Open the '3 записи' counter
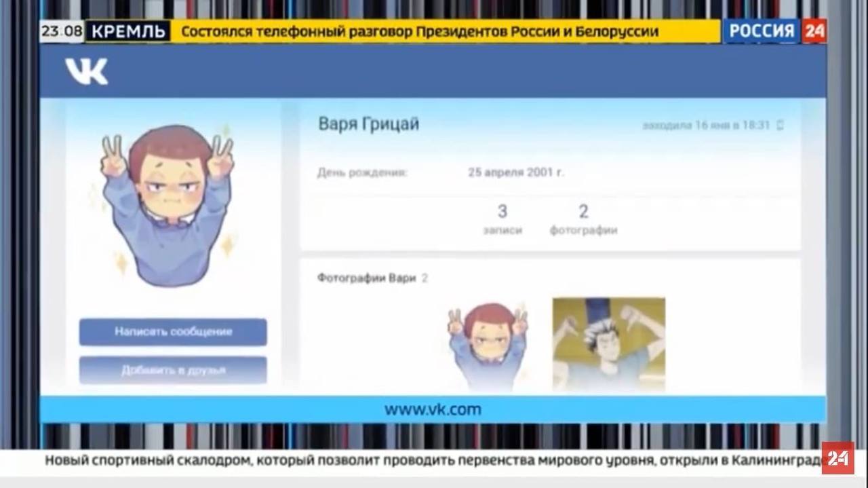 tap(502, 219)
